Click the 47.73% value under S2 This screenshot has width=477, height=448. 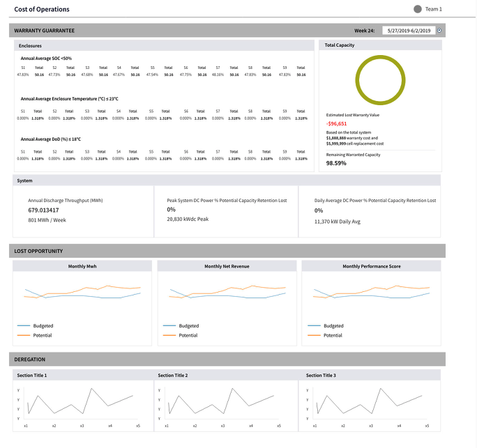(54, 75)
